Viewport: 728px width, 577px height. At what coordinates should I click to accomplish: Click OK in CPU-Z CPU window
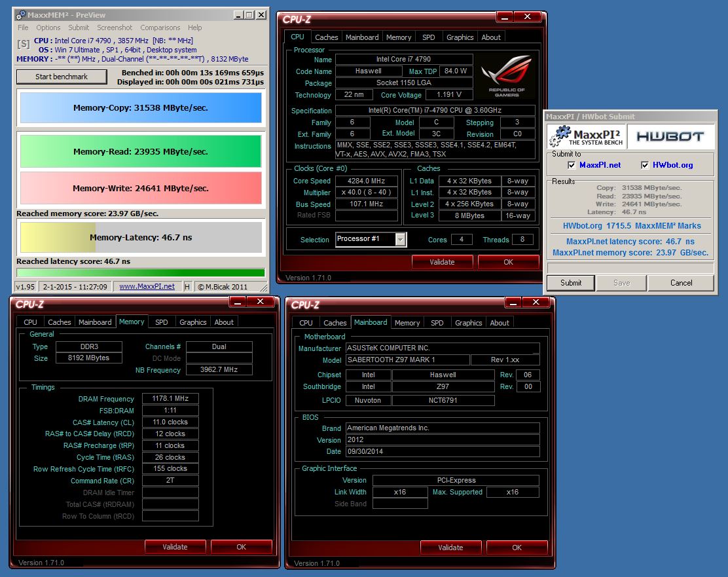coord(509,262)
